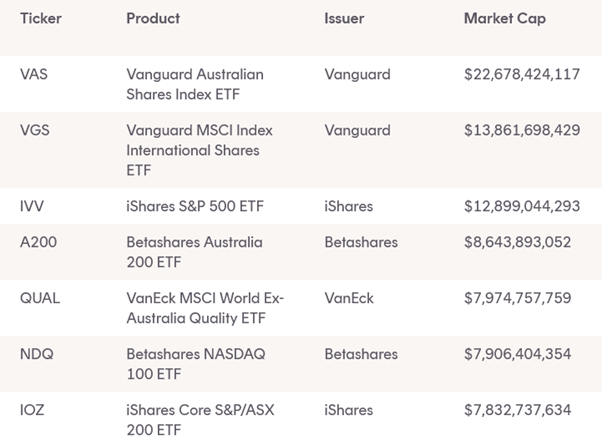Click Betashares NASDAQ 100 ETF product name
The height and width of the screenshot is (441, 602).
(190, 363)
